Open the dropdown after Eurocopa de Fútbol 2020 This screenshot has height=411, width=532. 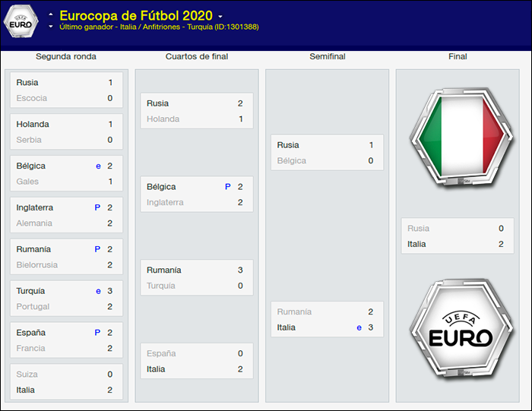click(220, 16)
